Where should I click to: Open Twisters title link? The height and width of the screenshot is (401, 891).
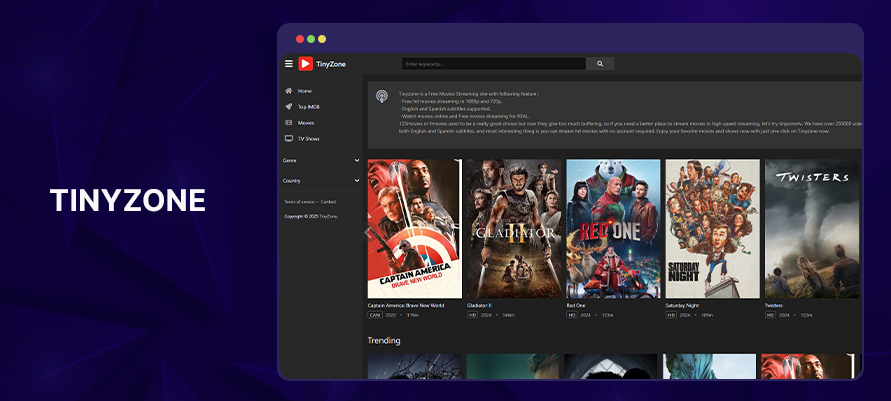[774, 306]
